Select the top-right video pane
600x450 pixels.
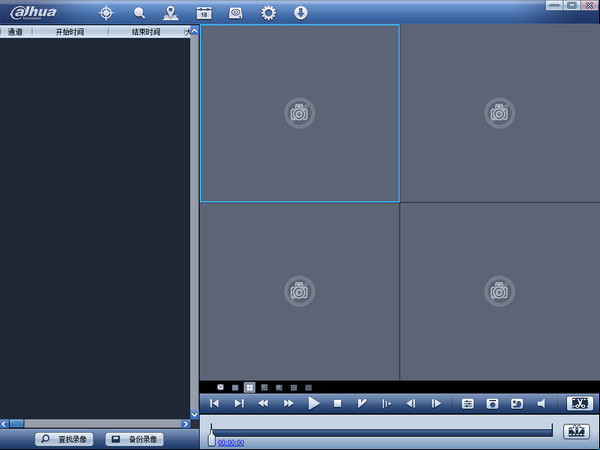pyautogui.click(x=500, y=113)
